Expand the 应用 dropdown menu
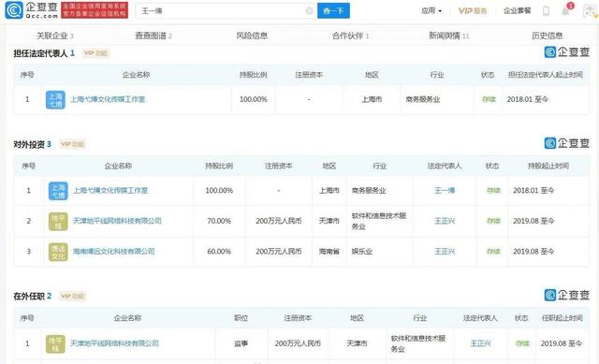Screen dimensions: 599x364 point(431,10)
